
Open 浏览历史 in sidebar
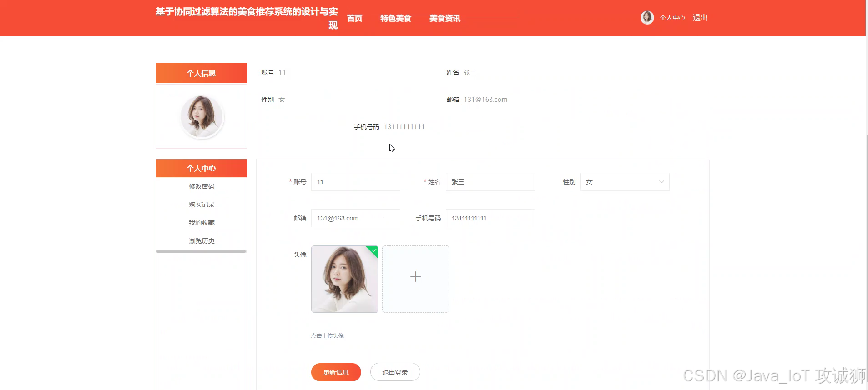(x=202, y=241)
